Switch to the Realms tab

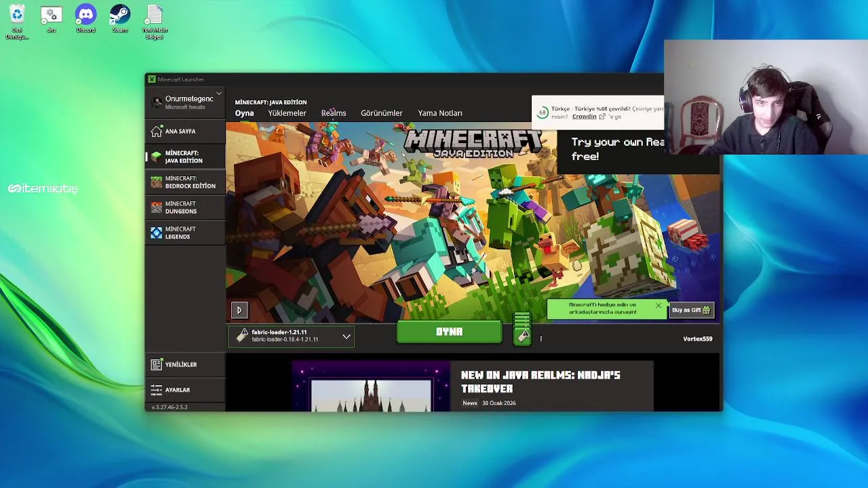(334, 113)
